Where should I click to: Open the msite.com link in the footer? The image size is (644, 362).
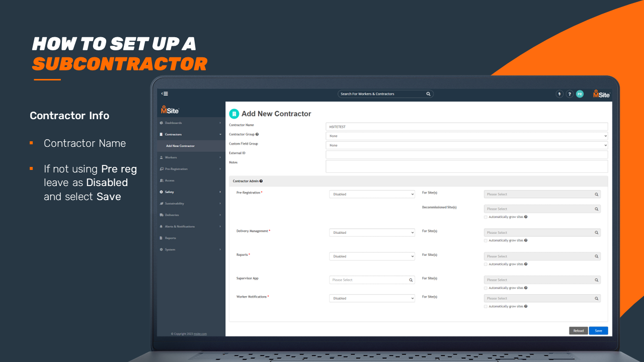[200, 334]
